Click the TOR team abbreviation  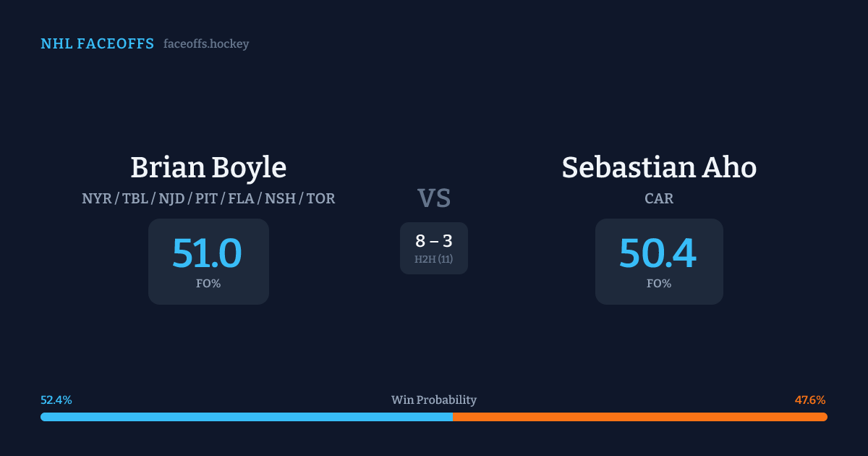click(321, 198)
